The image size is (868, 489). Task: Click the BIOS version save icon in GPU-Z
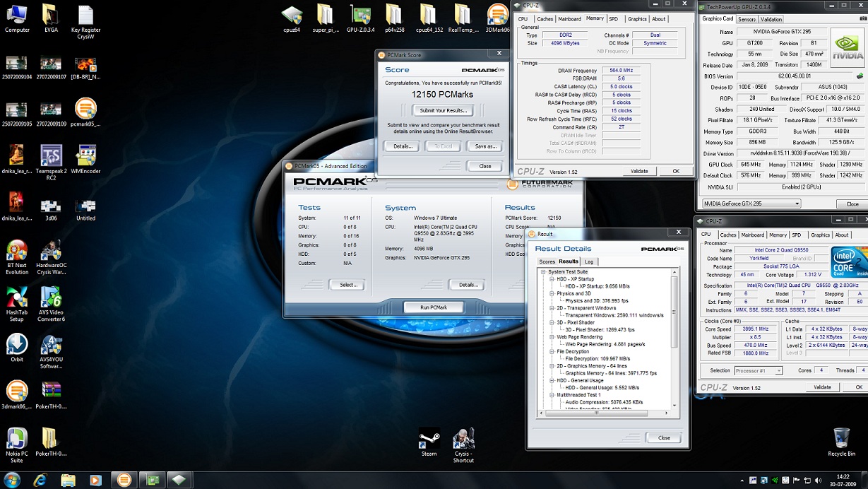click(860, 76)
